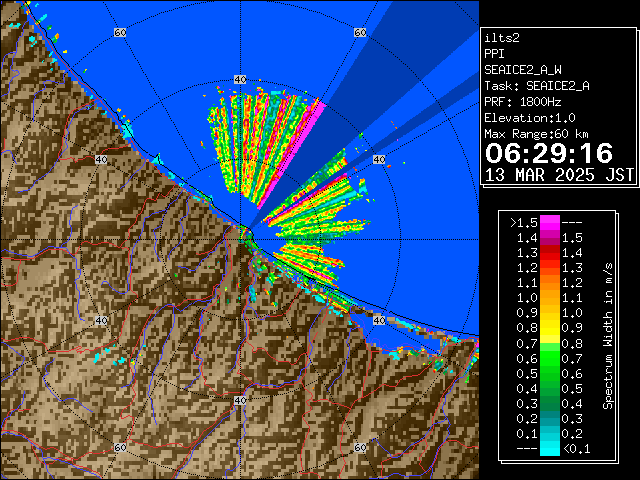Pick the amber swatch between 1.0 and 1.1

click(550, 298)
